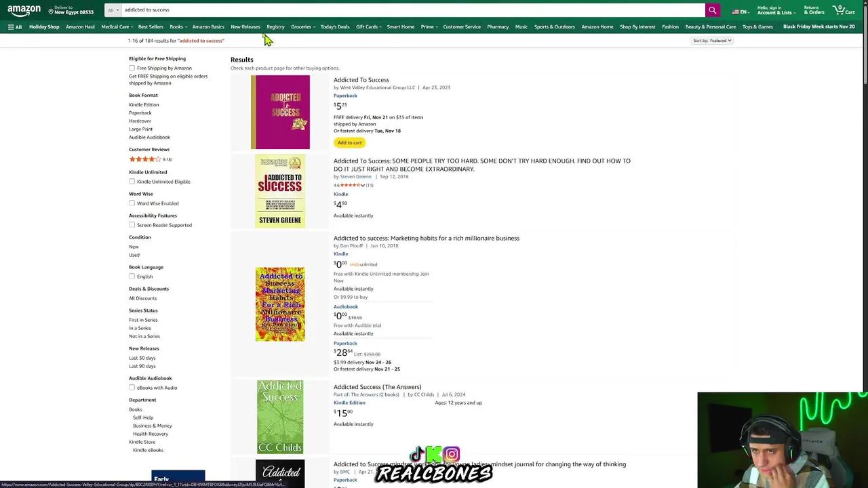The height and width of the screenshot is (488, 868).
Task: Select Self-Help department
Action: (143, 418)
